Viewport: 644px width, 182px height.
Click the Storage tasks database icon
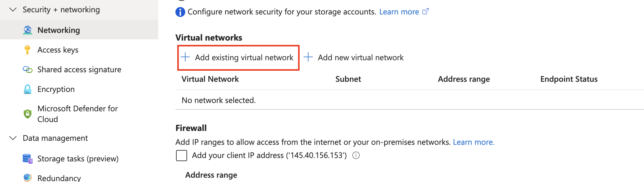click(x=28, y=159)
